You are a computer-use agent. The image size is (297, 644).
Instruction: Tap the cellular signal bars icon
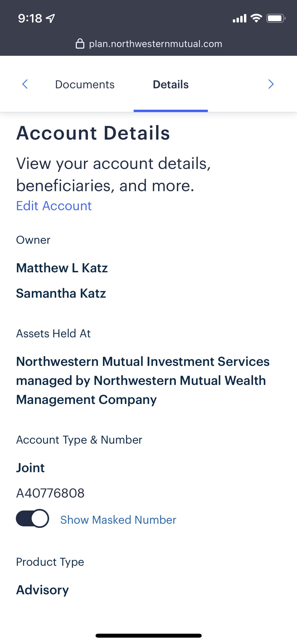(x=239, y=19)
